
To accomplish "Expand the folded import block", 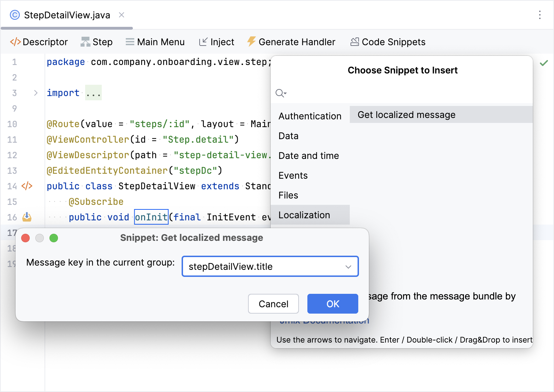I will coord(36,93).
